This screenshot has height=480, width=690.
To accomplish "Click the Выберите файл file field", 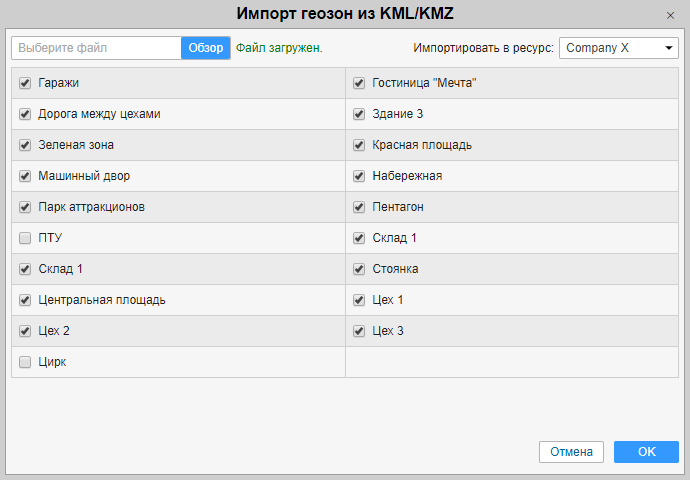I will (x=97, y=48).
